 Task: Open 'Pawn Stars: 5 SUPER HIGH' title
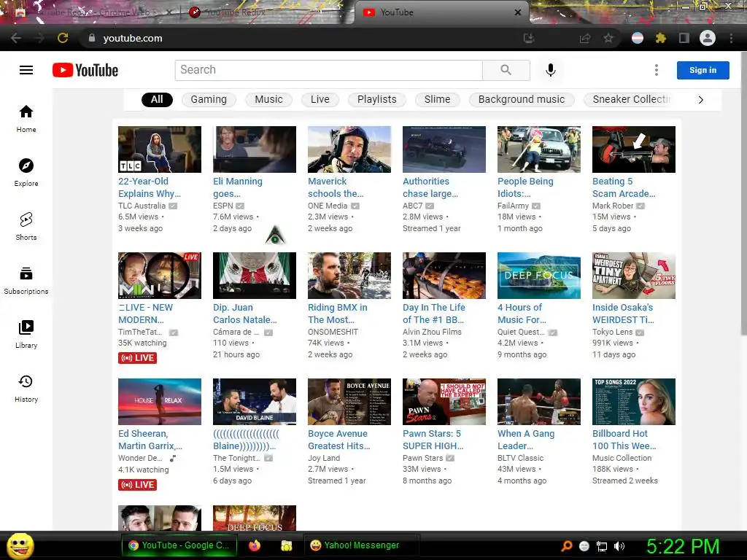(433, 440)
